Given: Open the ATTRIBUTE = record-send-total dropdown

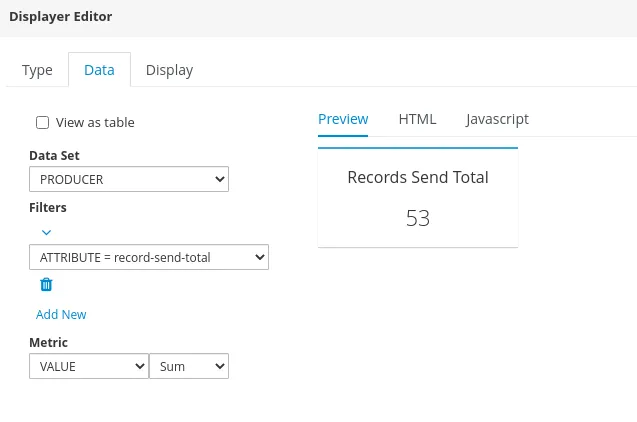Looking at the screenshot, I should point(149,257).
